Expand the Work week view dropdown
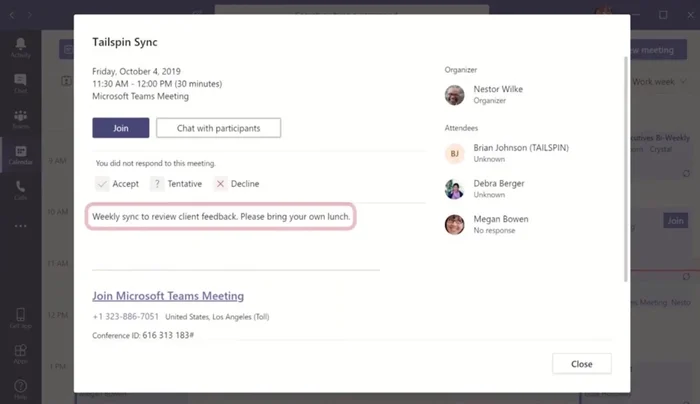 [x=658, y=81]
